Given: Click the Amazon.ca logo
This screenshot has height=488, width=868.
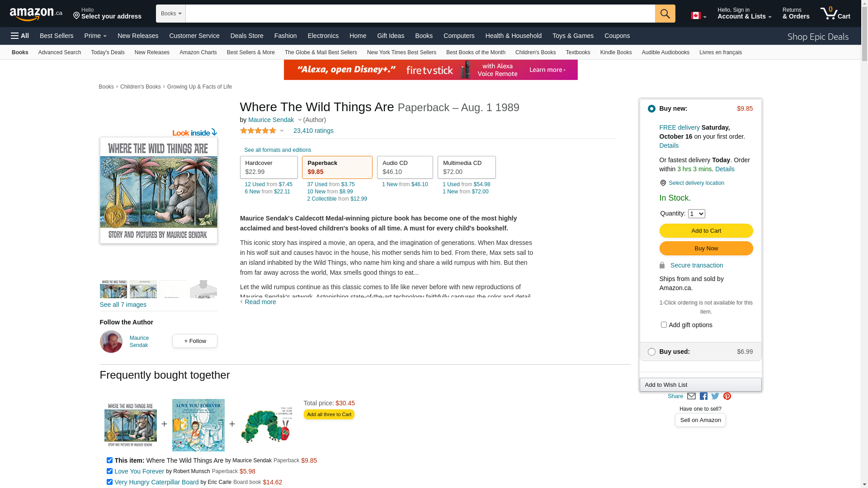Looking at the screenshot, I should click(36, 14).
